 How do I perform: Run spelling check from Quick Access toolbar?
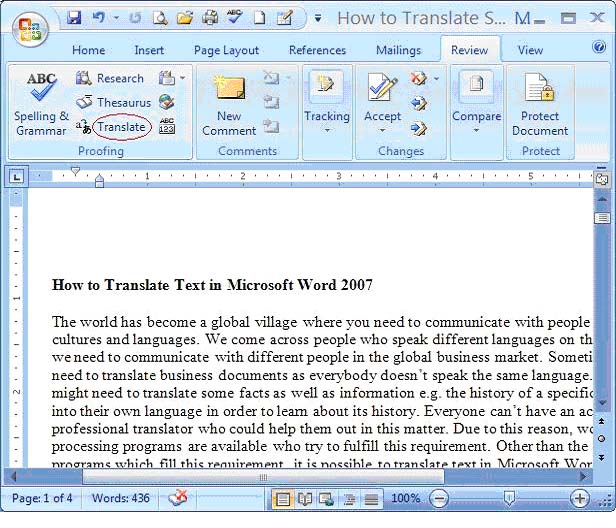(235, 18)
